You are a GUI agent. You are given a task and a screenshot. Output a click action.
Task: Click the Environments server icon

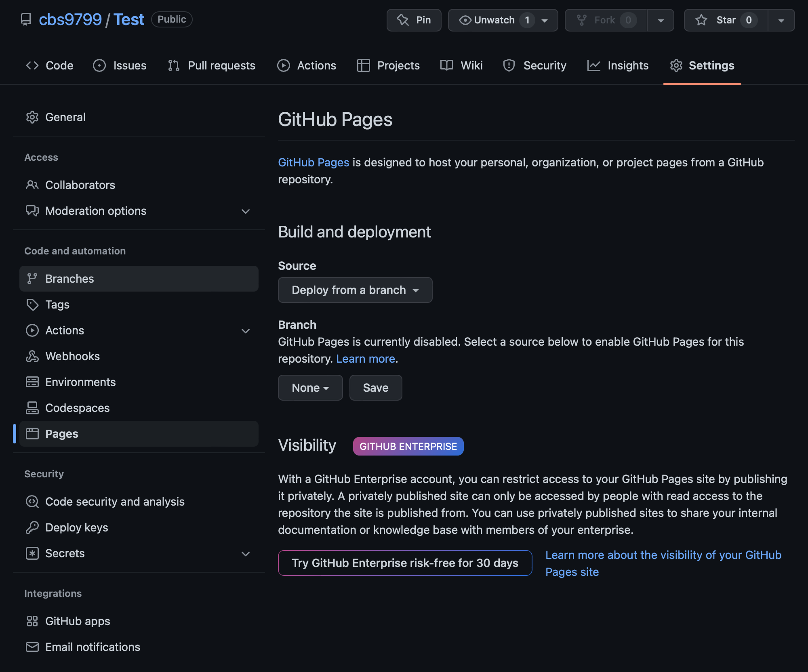coord(32,382)
